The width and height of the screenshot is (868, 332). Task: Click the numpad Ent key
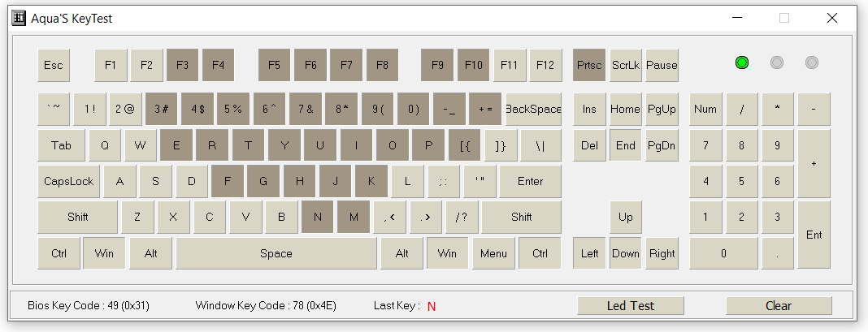(x=814, y=235)
